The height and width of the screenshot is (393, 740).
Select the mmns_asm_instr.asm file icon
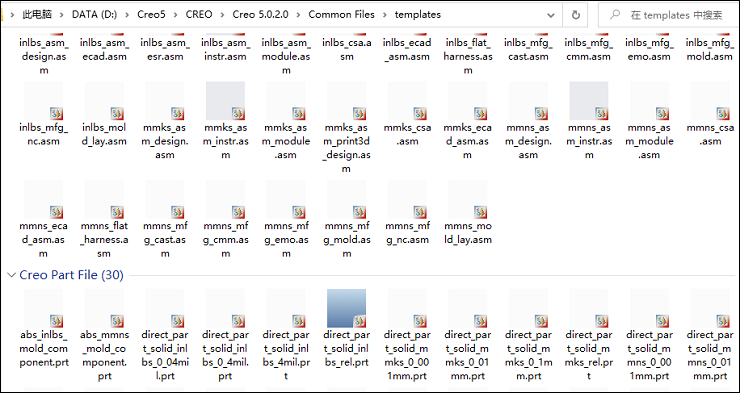point(589,100)
